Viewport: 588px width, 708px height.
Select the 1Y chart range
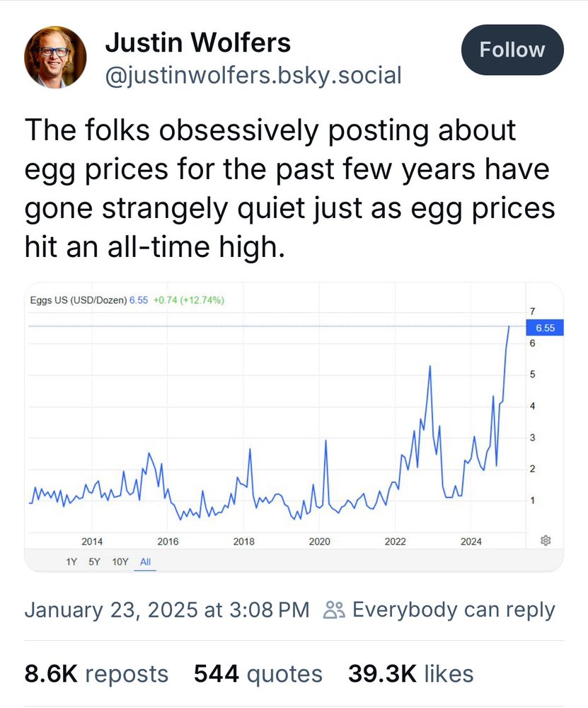tap(71, 561)
